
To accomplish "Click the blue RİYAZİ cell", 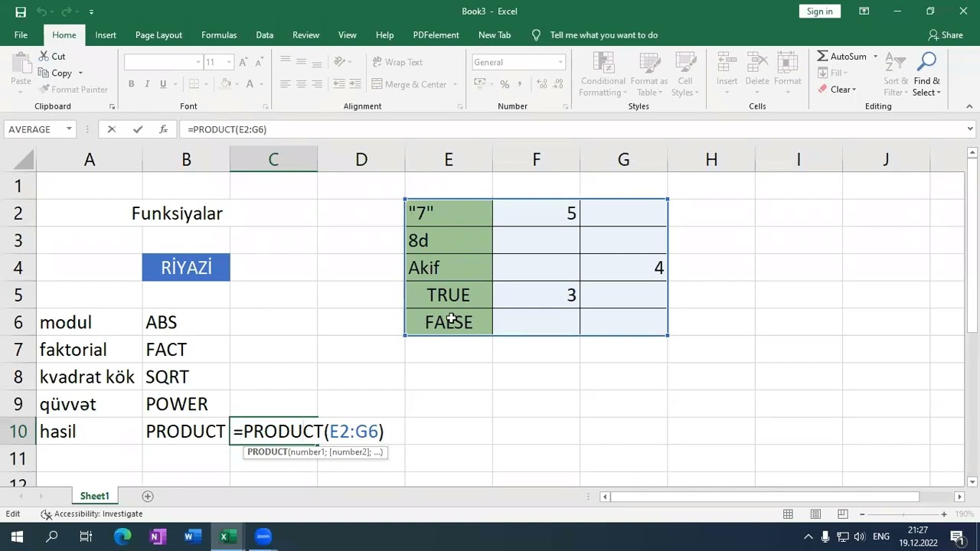I will click(x=186, y=268).
